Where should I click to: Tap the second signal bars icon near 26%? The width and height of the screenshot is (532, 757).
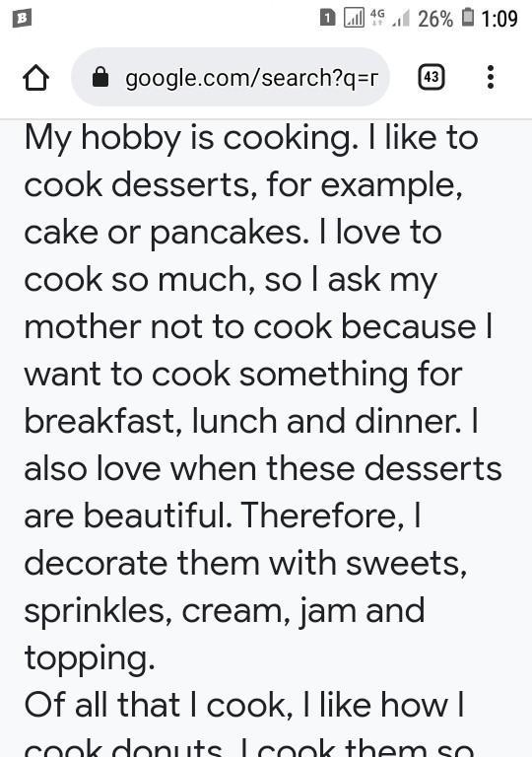coord(402,19)
